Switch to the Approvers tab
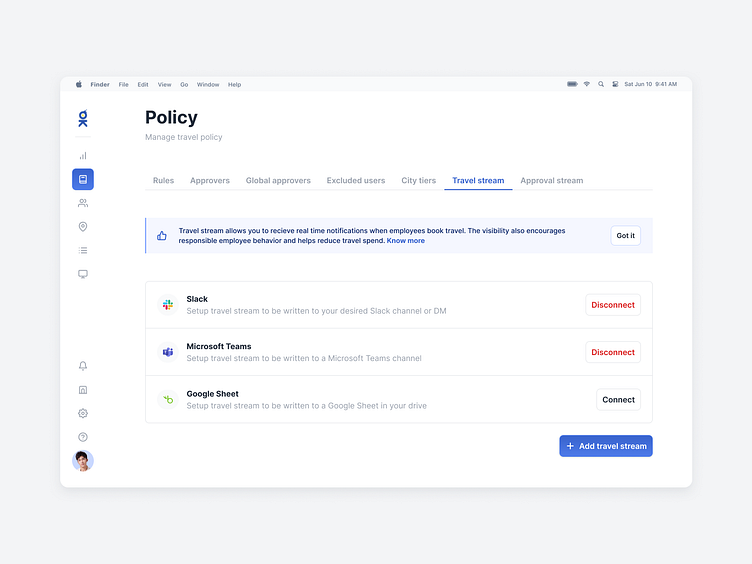752x564 pixels. click(x=210, y=181)
